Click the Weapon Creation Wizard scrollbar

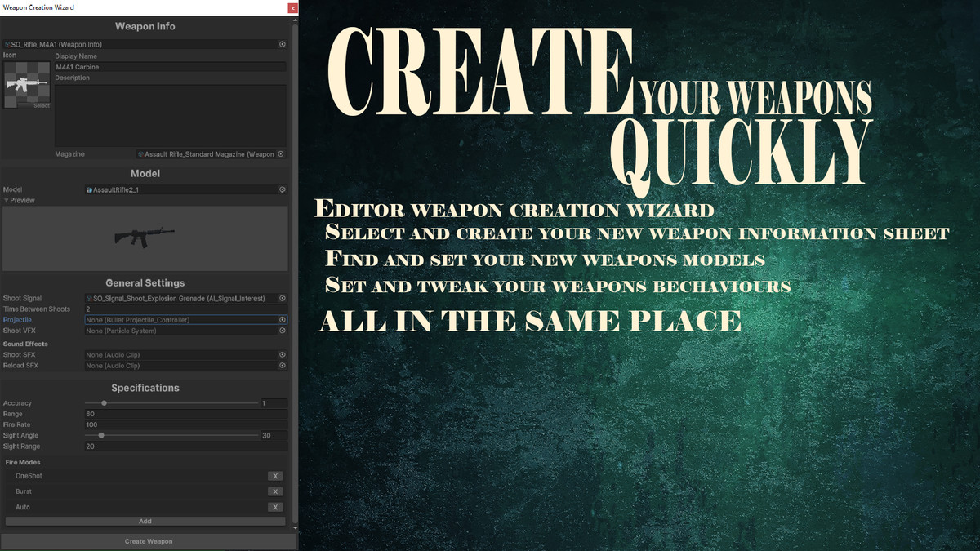(296, 273)
